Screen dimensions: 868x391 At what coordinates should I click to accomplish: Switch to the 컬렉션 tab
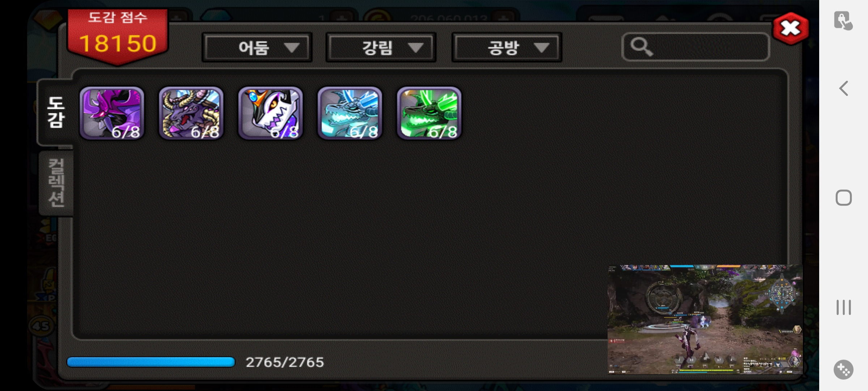pos(56,183)
